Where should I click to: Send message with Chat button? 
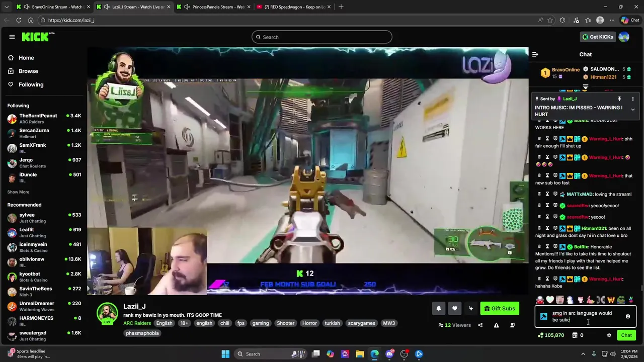click(x=626, y=335)
